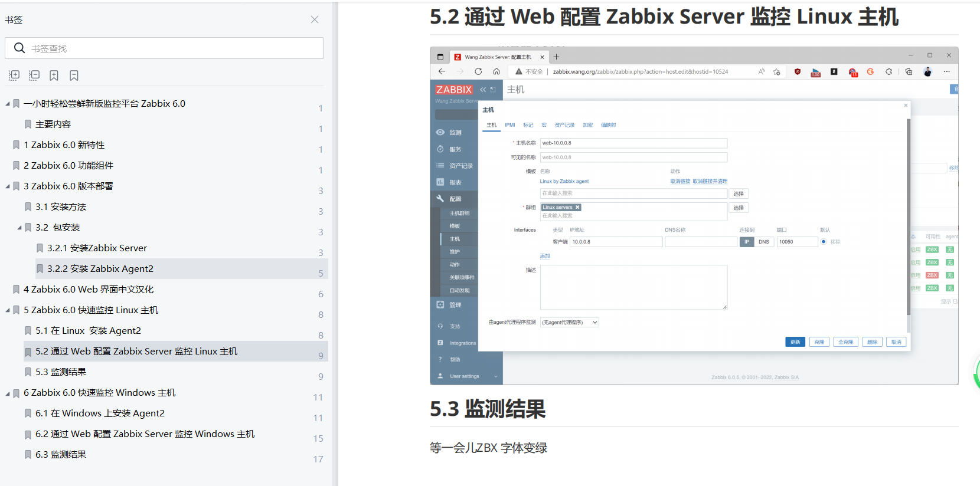Select 3.2.1 安装Zabbix Server bookmark
980x486 pixels.
(97, 248)
